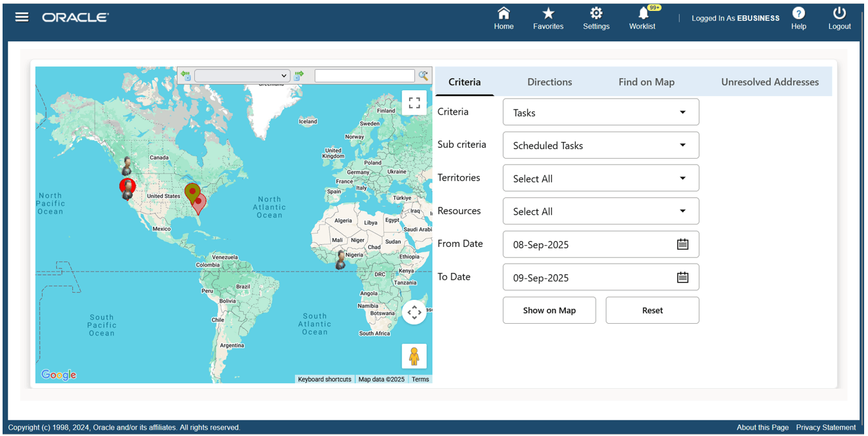Screen dimensions: 868x436
Task: Click the Logout power icon
Action: (839, 14)
